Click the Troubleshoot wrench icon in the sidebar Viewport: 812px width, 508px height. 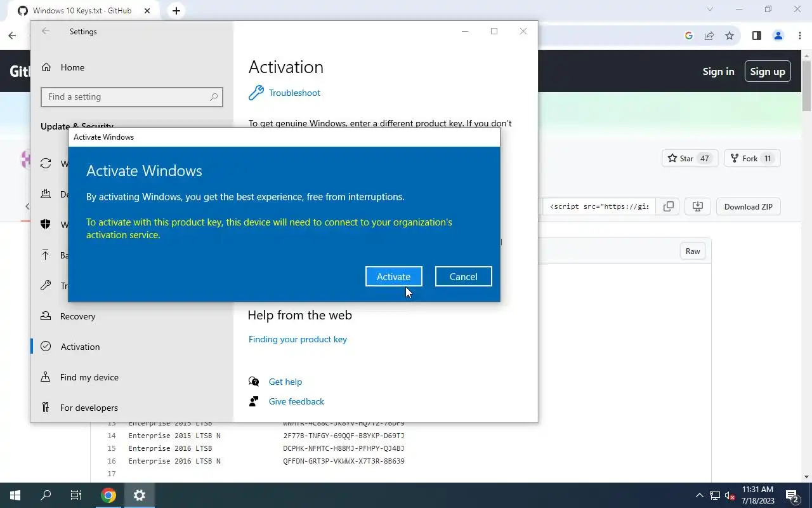tap(46, 286)
